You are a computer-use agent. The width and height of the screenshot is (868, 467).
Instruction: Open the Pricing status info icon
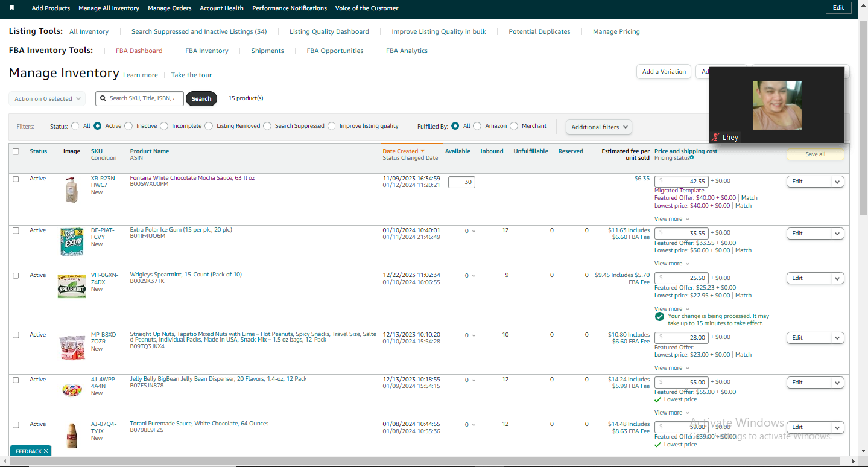click(691, 158)
